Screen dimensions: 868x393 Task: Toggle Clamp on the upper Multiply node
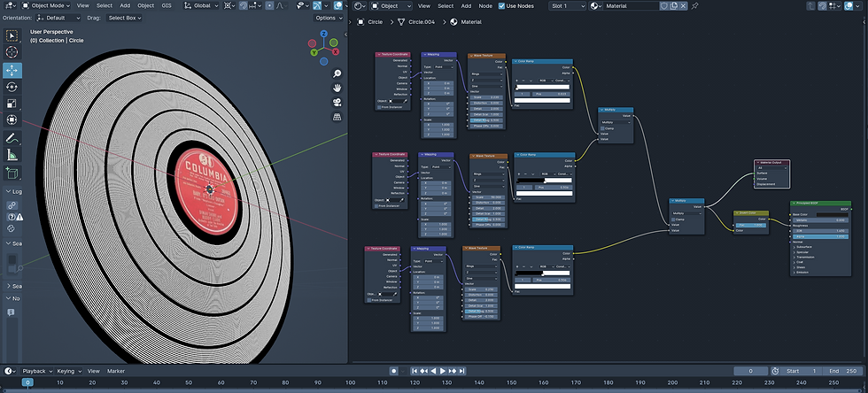click(x=603, y=128)
